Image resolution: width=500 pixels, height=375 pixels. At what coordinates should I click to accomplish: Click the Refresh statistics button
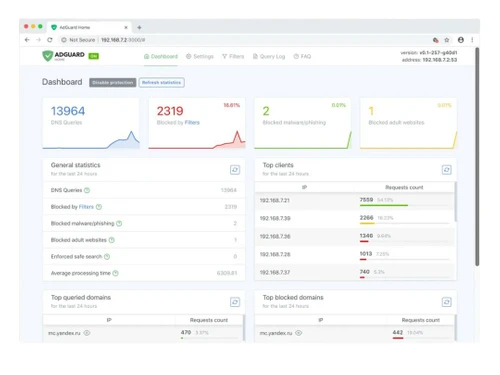click(x=161, y=83)
